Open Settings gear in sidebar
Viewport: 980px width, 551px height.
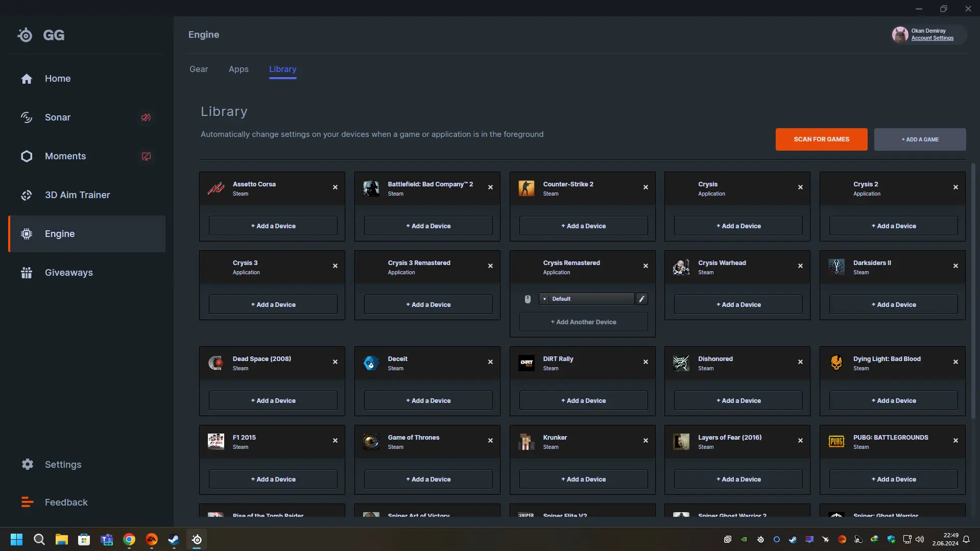coord(28,464)
